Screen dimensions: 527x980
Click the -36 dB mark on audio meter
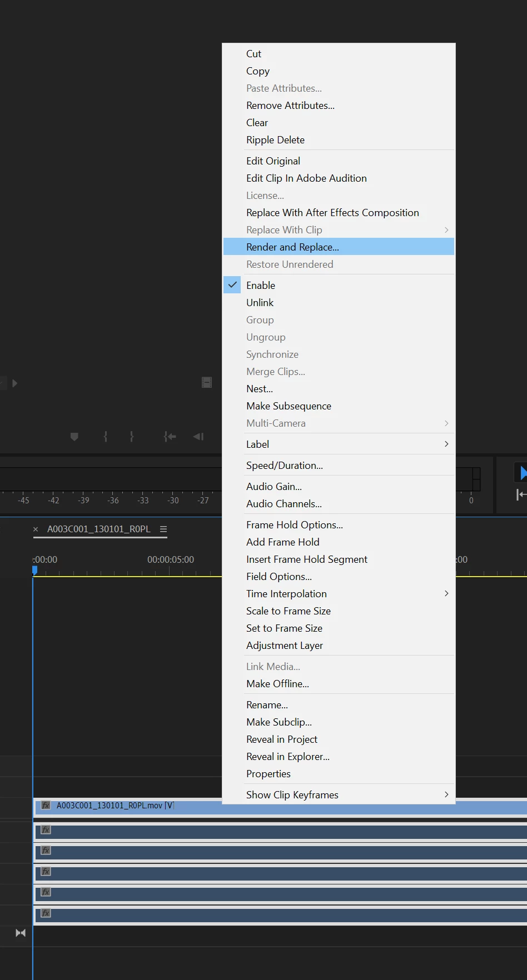(x=113, y=501)
